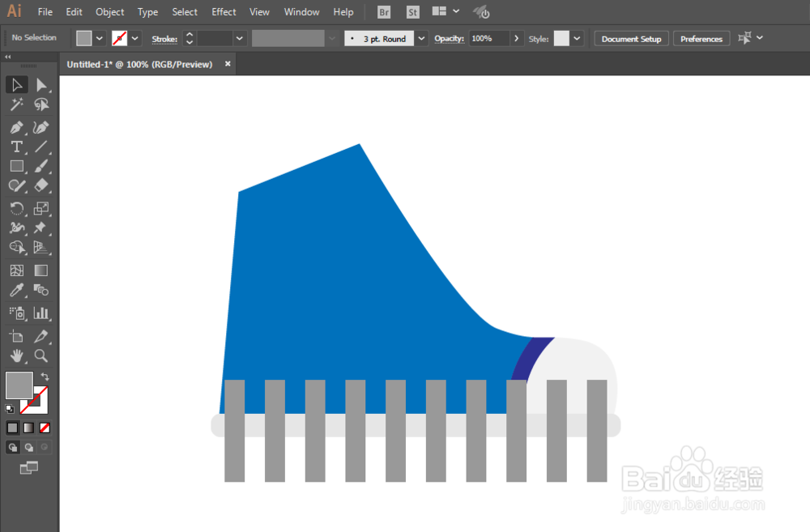Choose the Eyedropper tool
810x532 pixels.
click(x=16, y=290)
